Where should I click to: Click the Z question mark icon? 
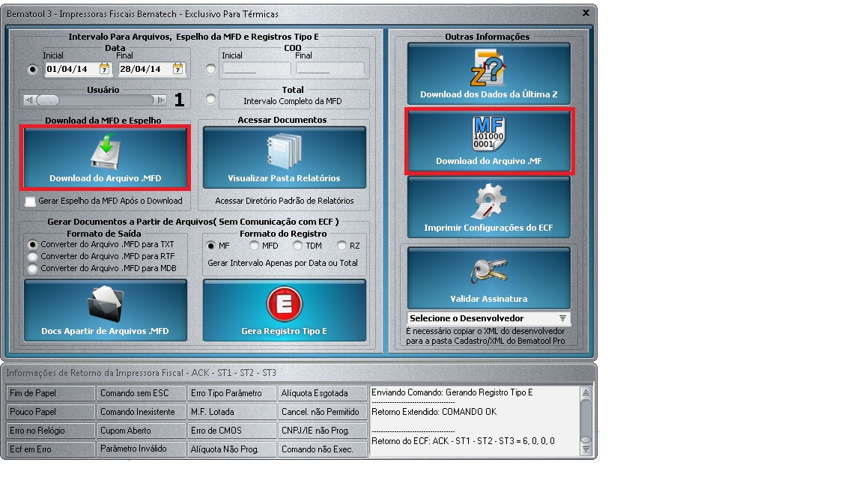coord(488,68)
